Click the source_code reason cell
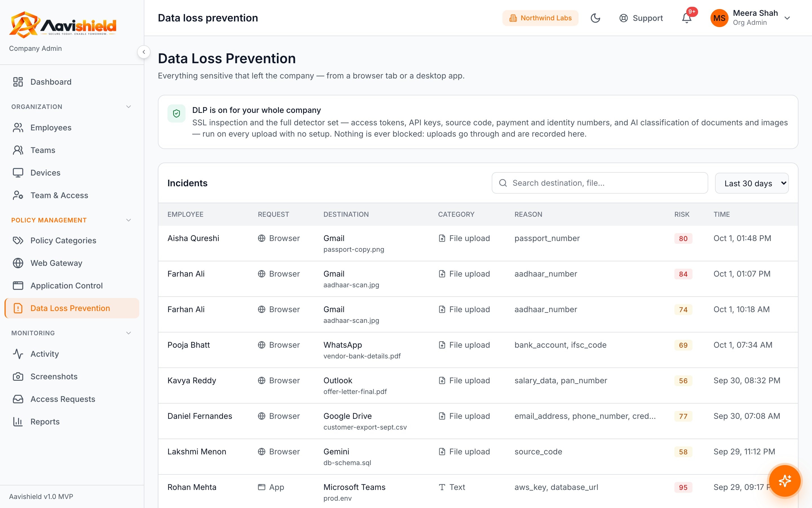Screen dimensions: 812x508 point(538,452)
